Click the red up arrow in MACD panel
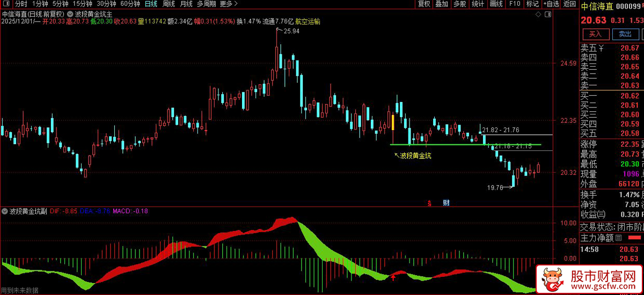Viewport: 644px width, 295px height. pos(393,277)
